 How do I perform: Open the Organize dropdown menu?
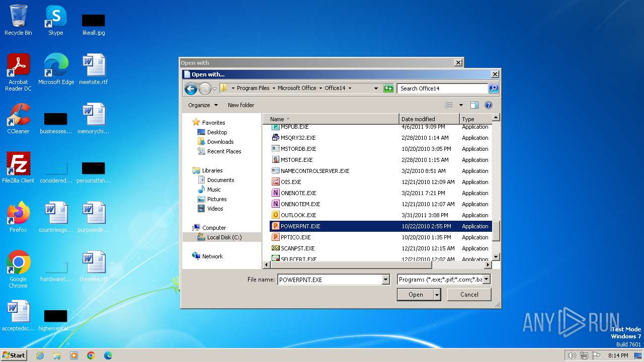[x=203, y=105]
